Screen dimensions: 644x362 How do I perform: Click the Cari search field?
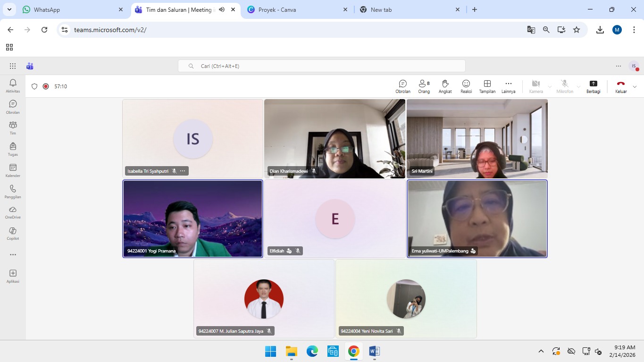pos(321,66)
